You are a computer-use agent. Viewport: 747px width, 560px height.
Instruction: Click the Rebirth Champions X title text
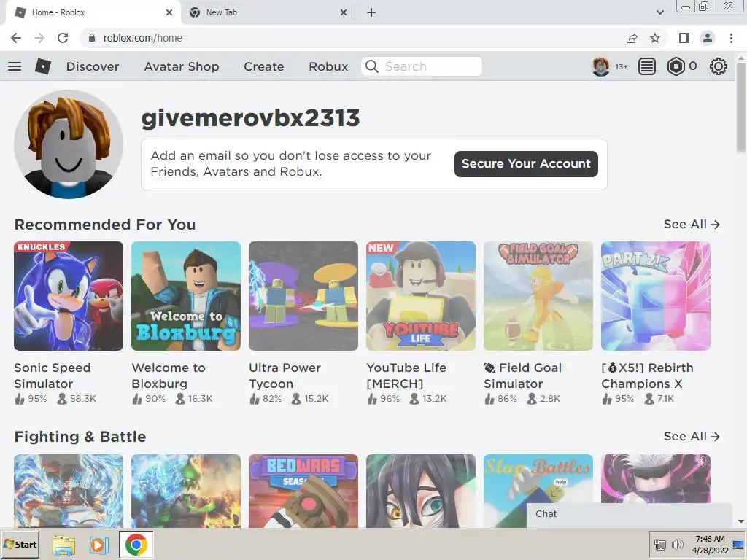648,376
